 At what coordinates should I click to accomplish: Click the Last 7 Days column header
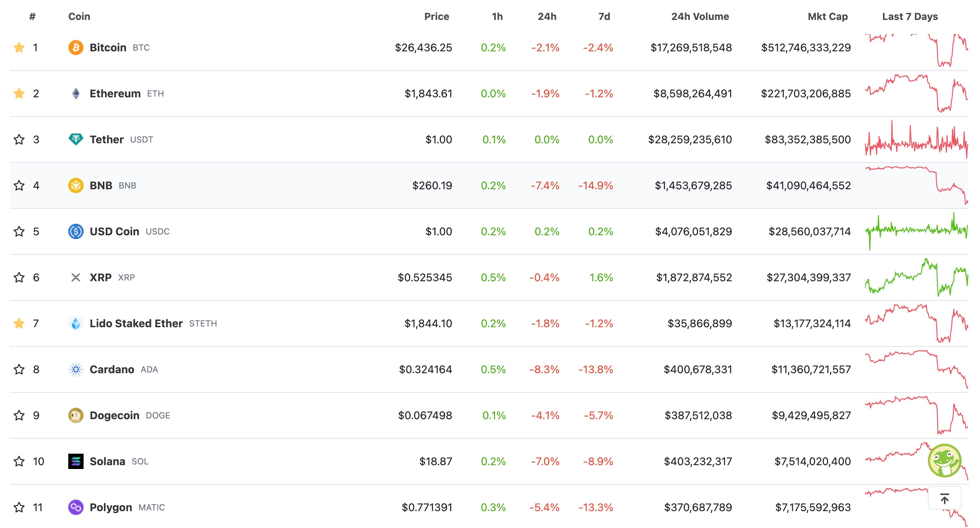(x=910, y=16)
